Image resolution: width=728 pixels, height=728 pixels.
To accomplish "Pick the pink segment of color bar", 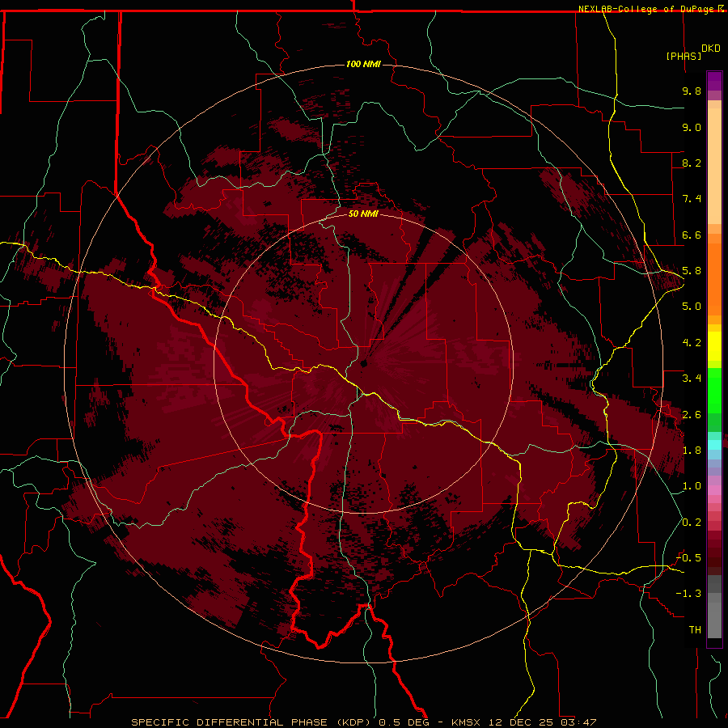I will [x=714, y=490].
